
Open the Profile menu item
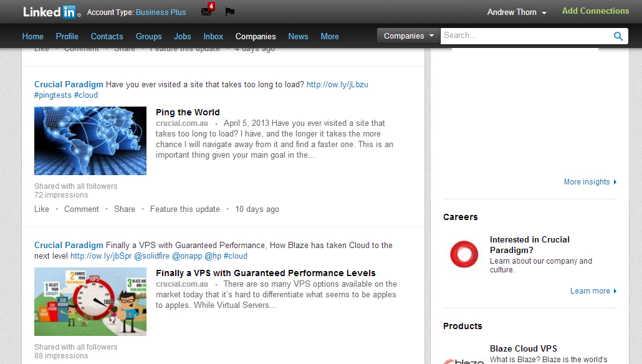pos(67,36)
